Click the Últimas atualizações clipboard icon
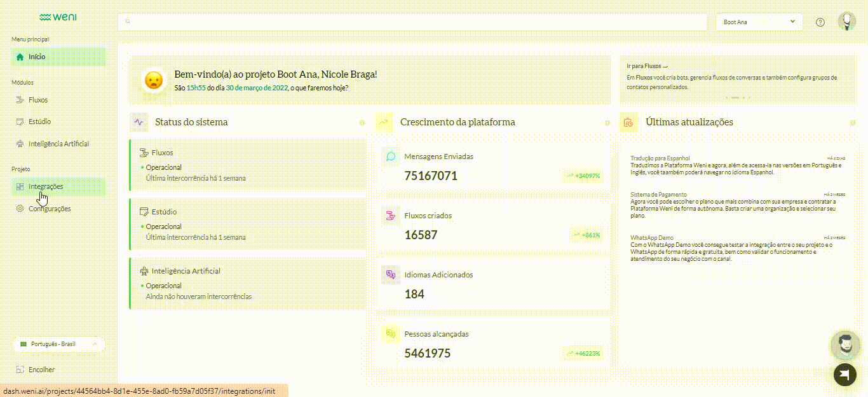This screenshot has height=397, width=868. coord(628,122)
